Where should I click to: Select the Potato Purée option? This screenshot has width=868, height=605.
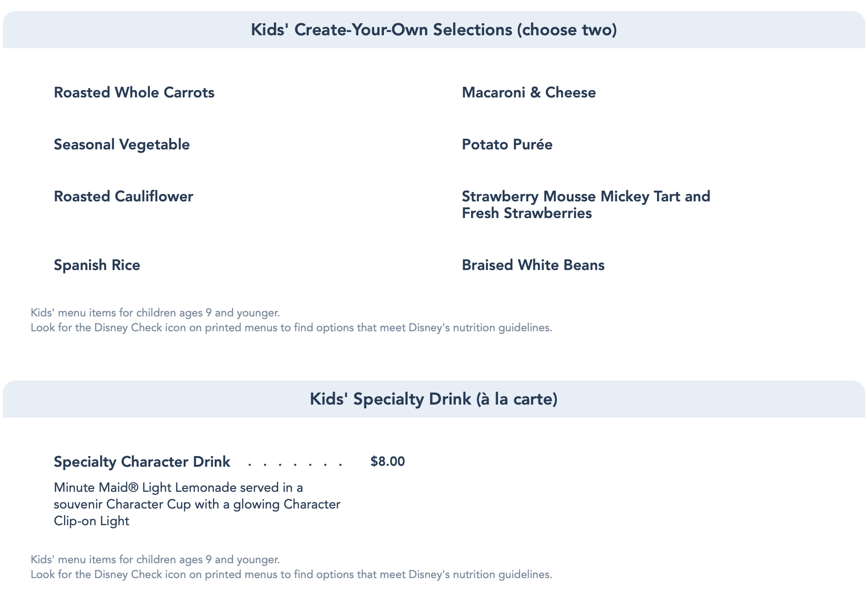[x=507, y=145]
